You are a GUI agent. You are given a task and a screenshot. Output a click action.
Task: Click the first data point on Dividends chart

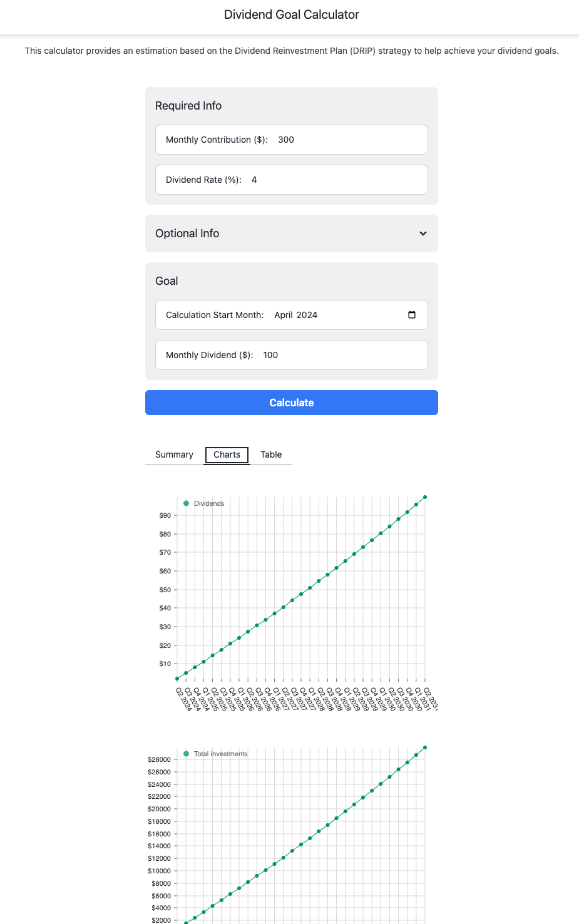(177, 679)
